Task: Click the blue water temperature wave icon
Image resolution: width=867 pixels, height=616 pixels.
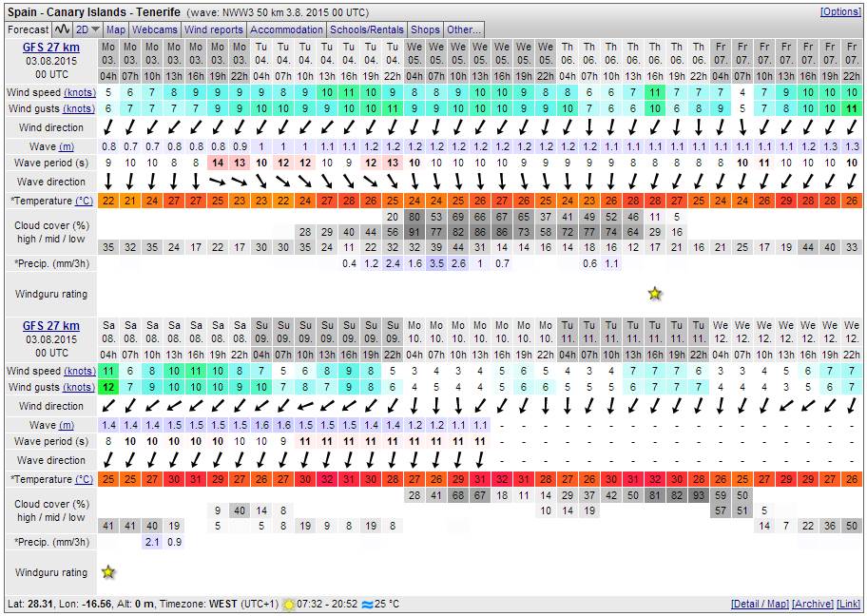Action: tap(368, 605)
